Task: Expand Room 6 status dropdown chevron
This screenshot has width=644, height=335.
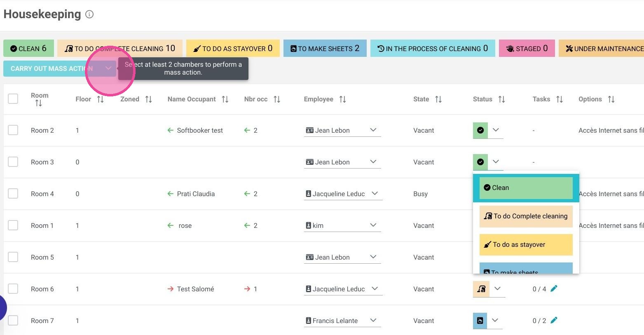Action: [497, 289]
